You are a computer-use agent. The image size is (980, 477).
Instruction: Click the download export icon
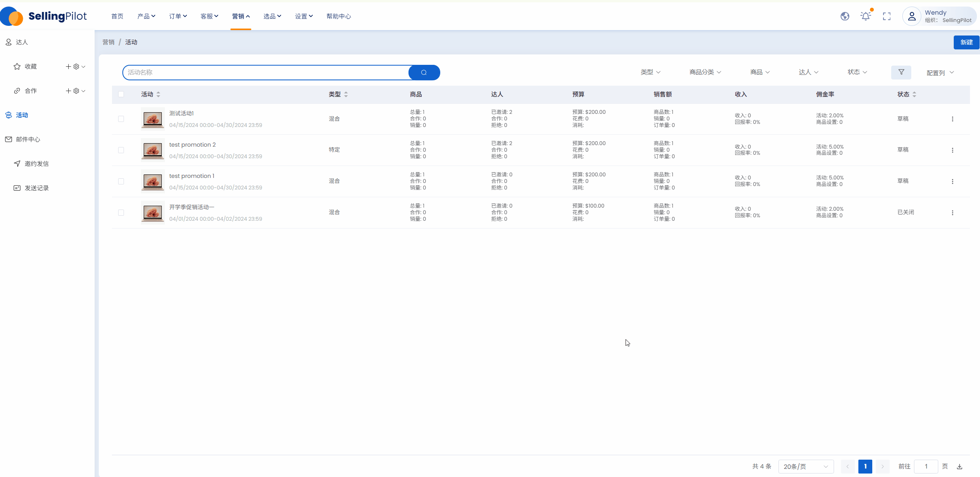[960, 467]
